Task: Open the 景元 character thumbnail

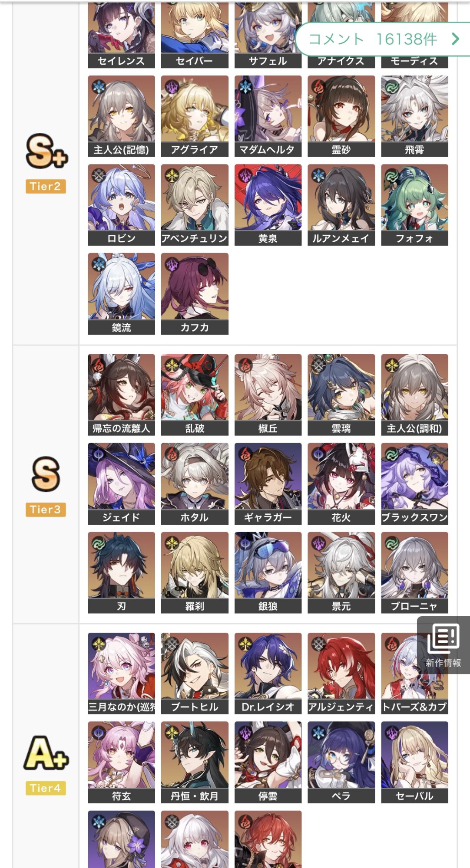Action: pyautogui.click(x=341, y=573)
